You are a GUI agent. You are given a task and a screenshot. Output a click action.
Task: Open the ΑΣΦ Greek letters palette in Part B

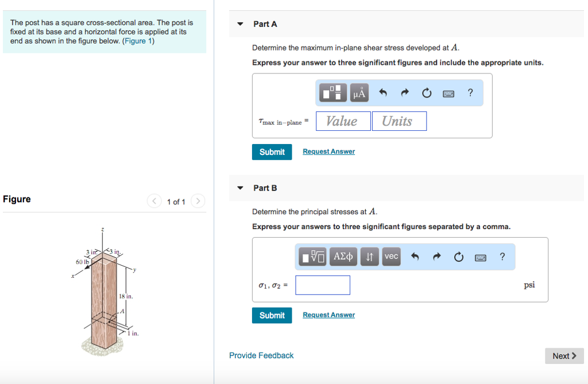click(x=343, y=257)
